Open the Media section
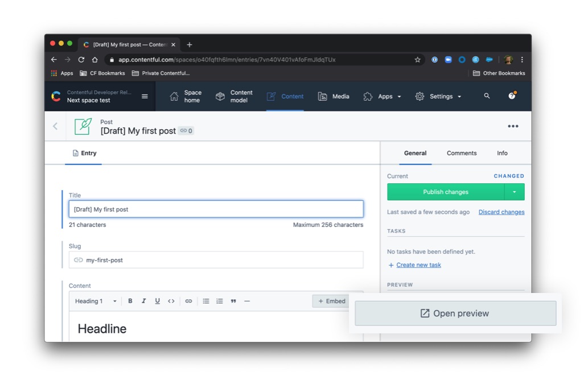Viewport: 588px width, 388px height. [x=334, y=96]
